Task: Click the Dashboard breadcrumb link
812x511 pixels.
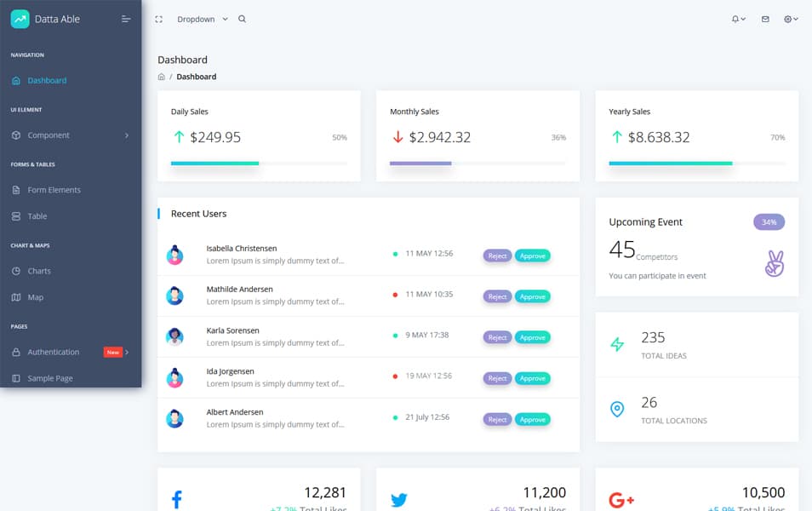Action: pos(197,76)
